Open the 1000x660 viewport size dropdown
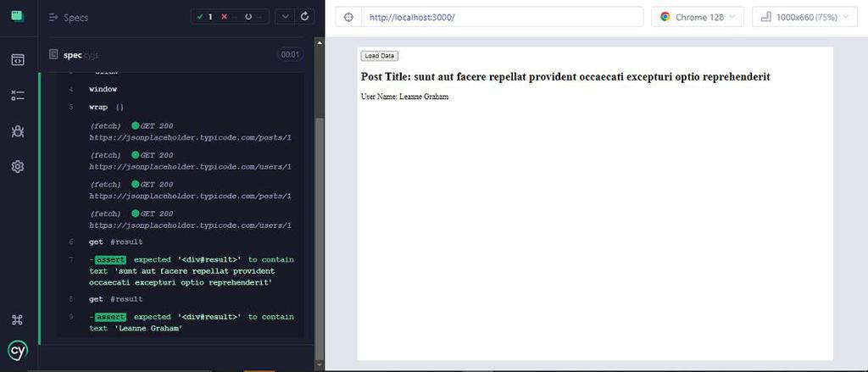868x372 pixels. click(x=804, y=17)
